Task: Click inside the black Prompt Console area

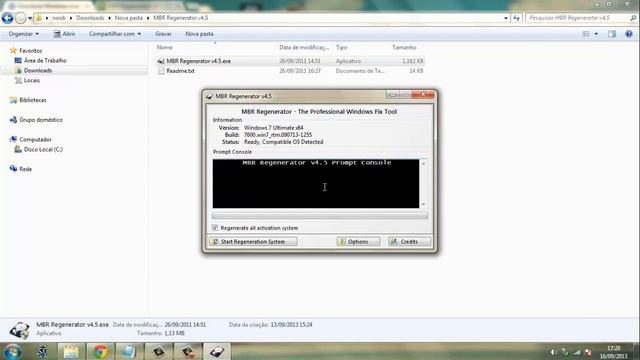Action: [x=316, y=184]
